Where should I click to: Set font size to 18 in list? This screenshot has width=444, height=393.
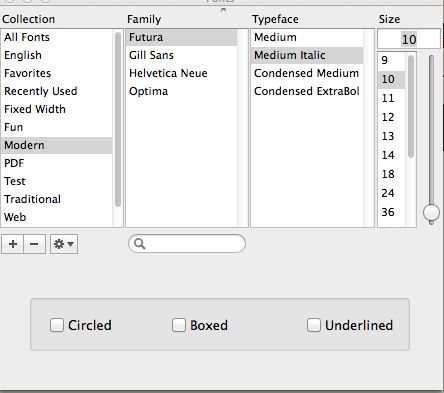[392, 174]
